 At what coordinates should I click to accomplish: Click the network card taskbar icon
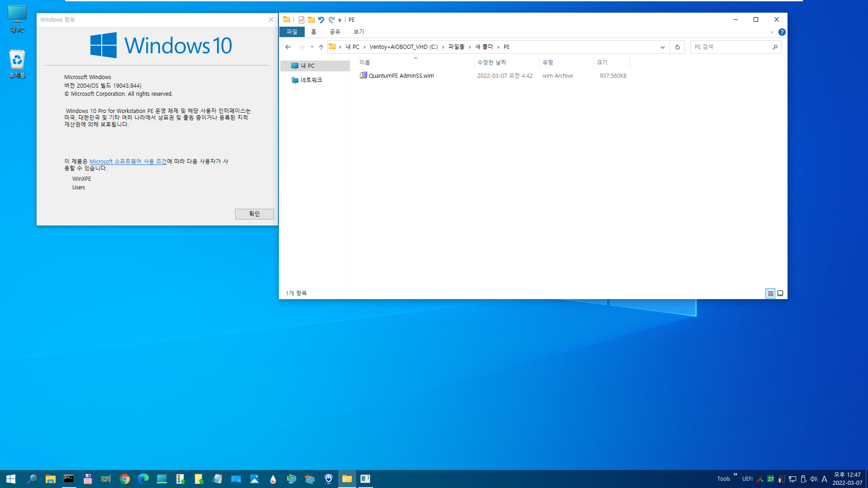(106, 479)
